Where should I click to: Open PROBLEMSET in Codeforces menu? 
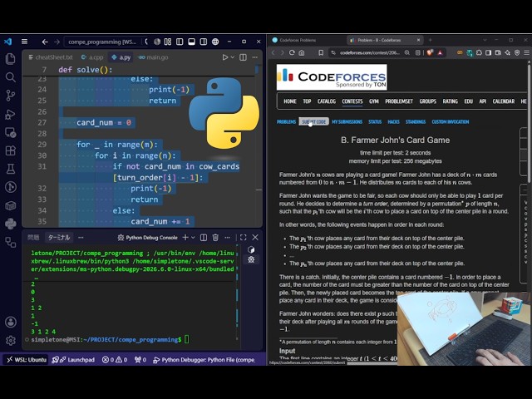(x=399, y=101)
